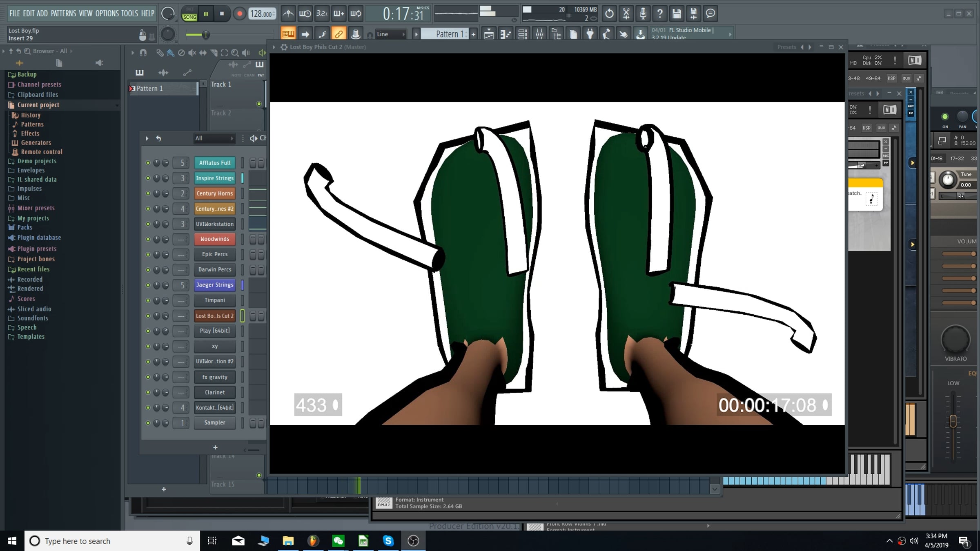Expand the FL Studio Mobile news panel arrow

point(730,34)
